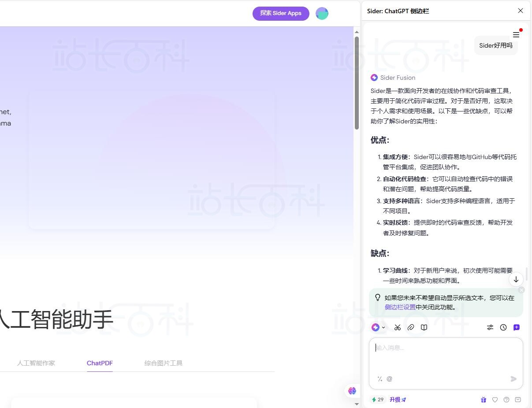This screenshot has width=532, height=408.
Task: Switch to the ChatPDF tab
Action: click(100, 363)
